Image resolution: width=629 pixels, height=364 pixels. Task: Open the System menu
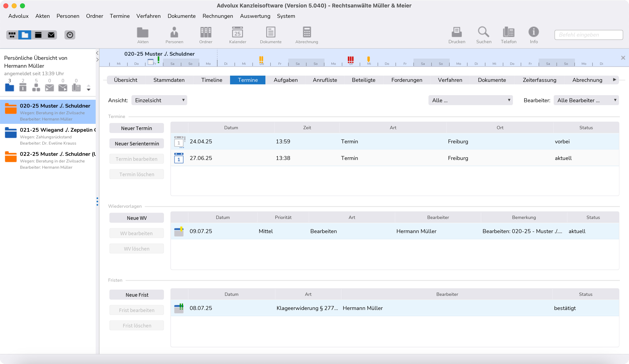click(x=286, y=16)
